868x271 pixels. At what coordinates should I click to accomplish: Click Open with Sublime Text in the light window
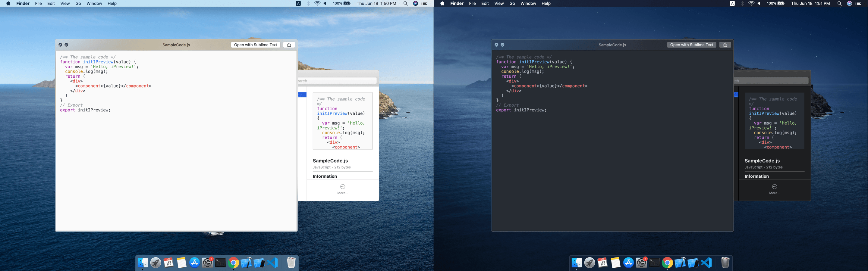click(x=255, y=45)
